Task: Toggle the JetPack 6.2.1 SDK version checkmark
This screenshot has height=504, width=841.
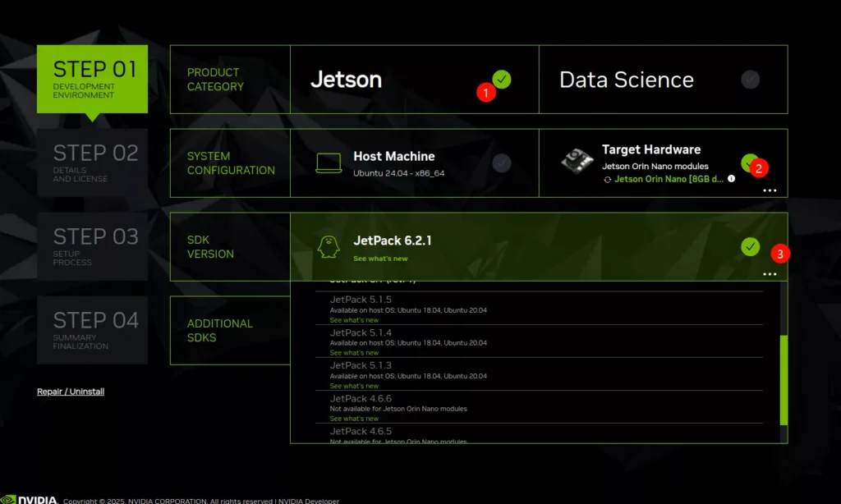Action: pos(750,246)
